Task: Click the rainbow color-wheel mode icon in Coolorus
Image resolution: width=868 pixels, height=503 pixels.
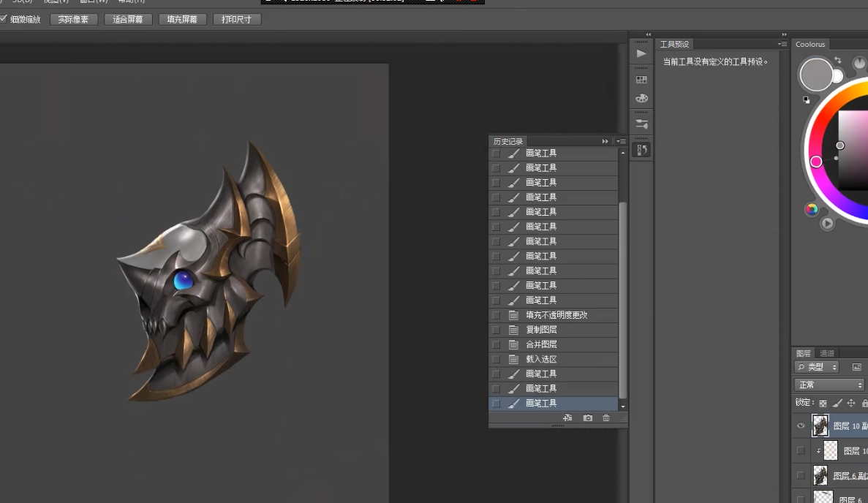Action: [812, 209]
